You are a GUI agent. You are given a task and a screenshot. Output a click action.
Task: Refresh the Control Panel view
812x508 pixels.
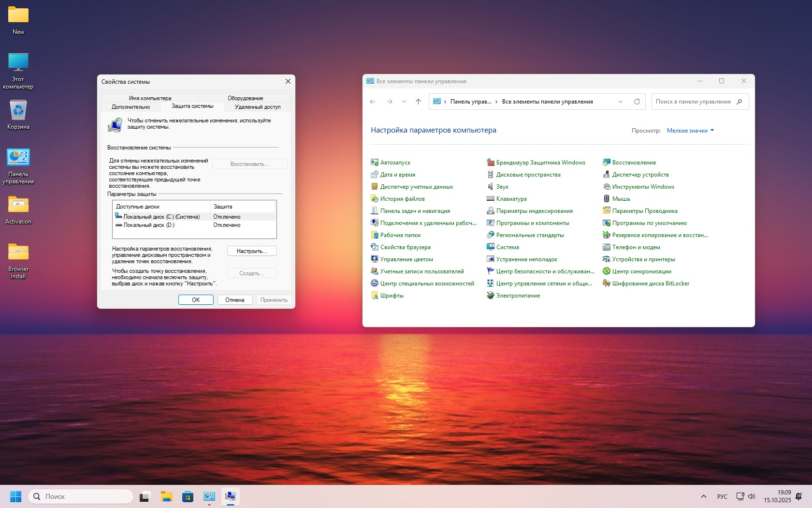pos(637,102)
